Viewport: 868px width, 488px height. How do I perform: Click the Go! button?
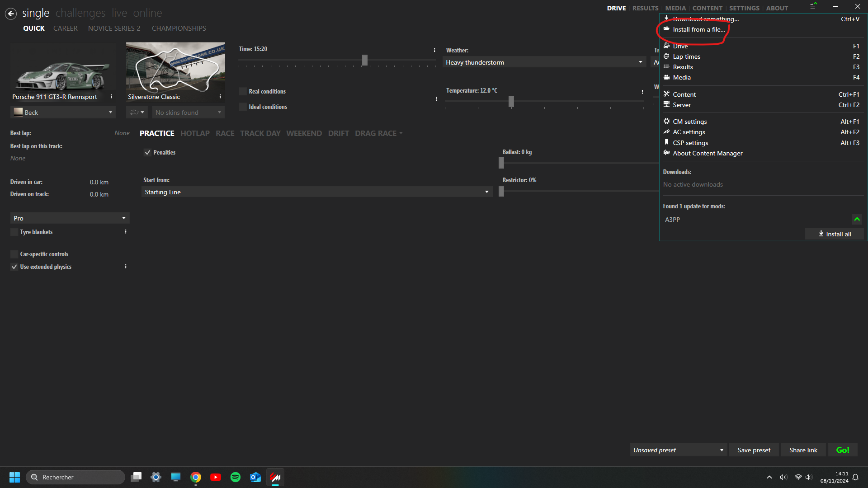pyautogui.click(x=843, y=450)
